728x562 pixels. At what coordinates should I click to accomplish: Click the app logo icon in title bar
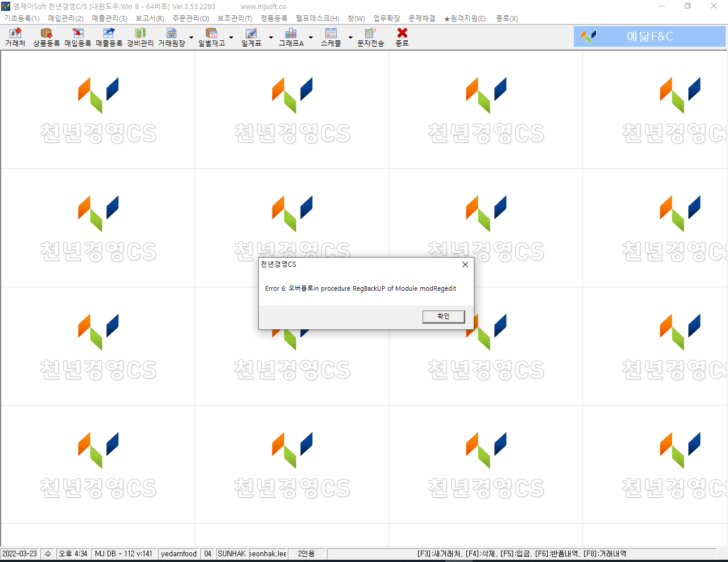pyautogui.click(x=6, y=6)
